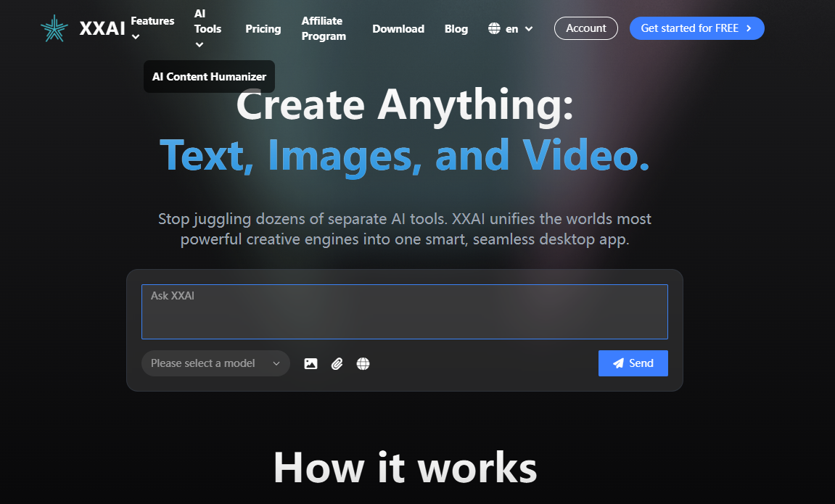
Task: Expand the Features menu chevron
Action: tap(134, 37)
